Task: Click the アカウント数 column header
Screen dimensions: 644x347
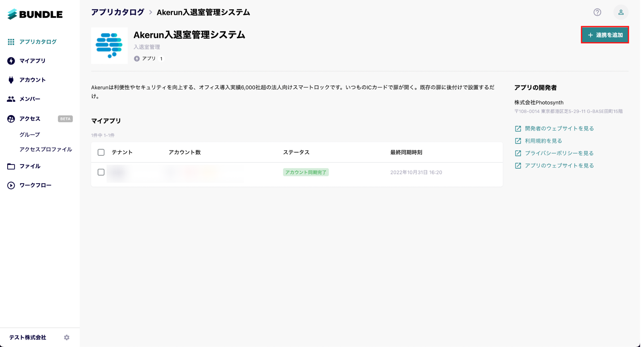Action: tap(185, 152)
